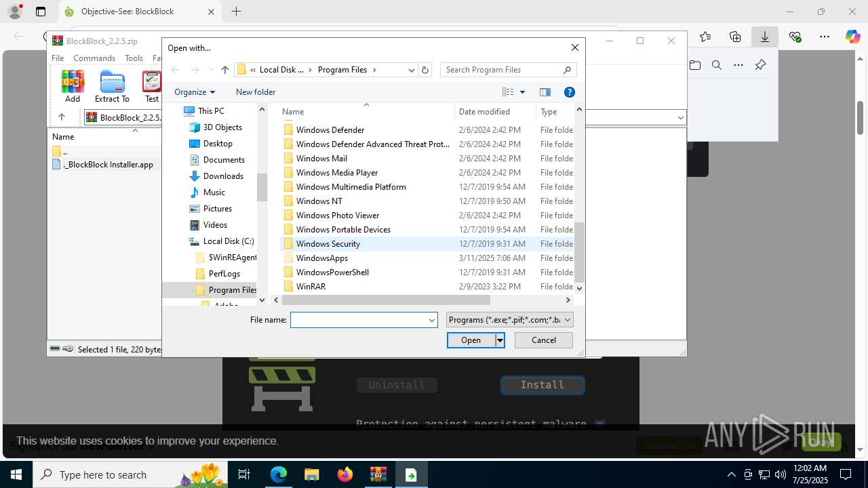Open WinRAR Commands menu
Screen dimensions: 868x488
click(94, 58)
